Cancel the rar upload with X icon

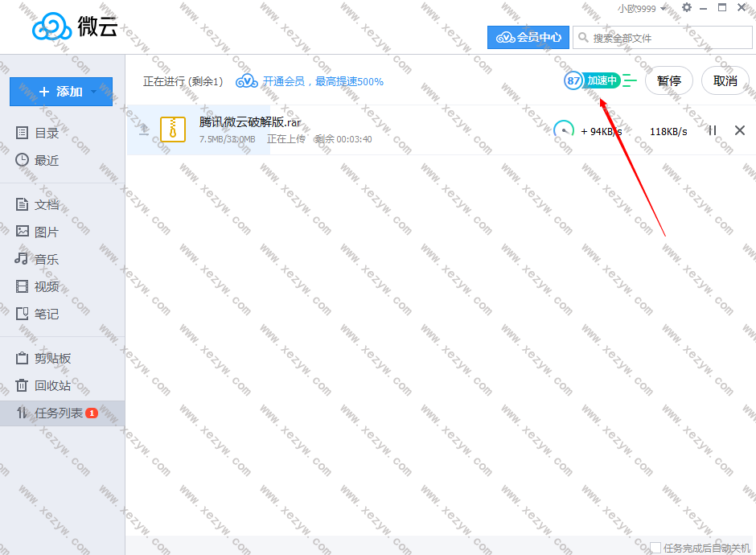pos(740,130)
